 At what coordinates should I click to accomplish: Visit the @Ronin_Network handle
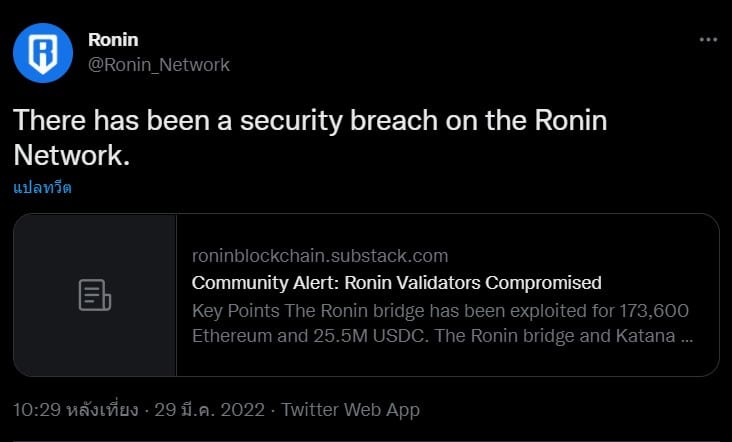[159, 65]
